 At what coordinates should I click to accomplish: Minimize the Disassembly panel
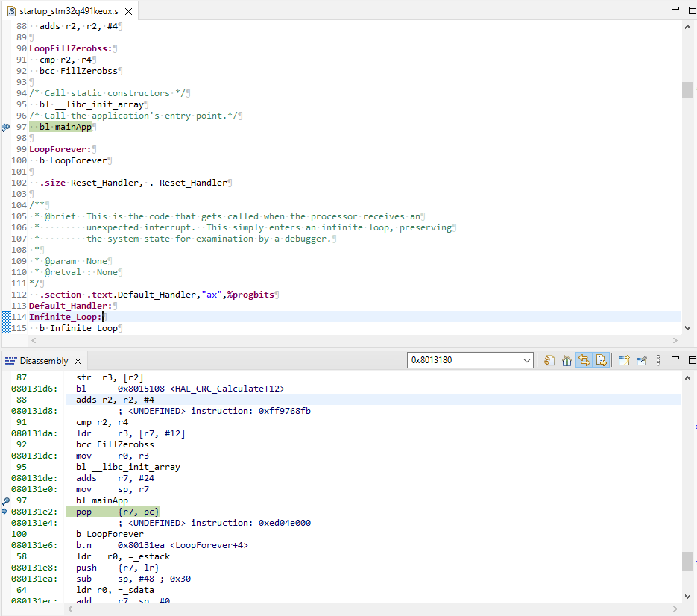(675, 358)
